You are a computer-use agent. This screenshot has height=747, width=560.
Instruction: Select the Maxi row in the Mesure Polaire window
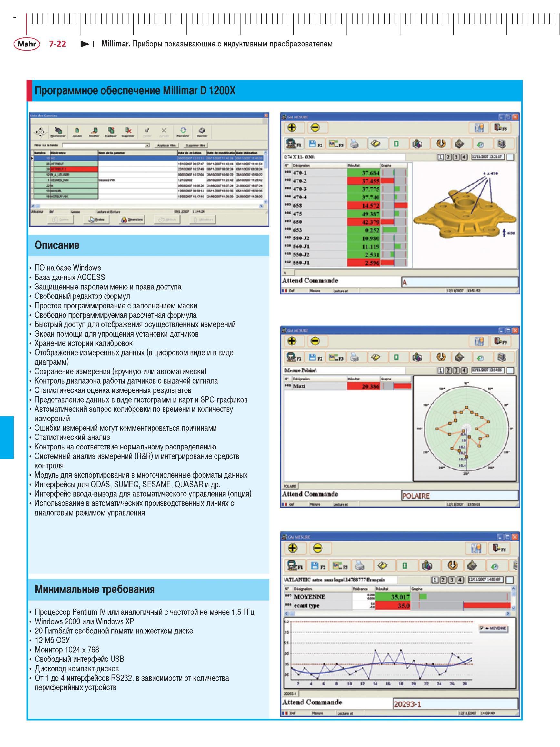coord(348,386)
